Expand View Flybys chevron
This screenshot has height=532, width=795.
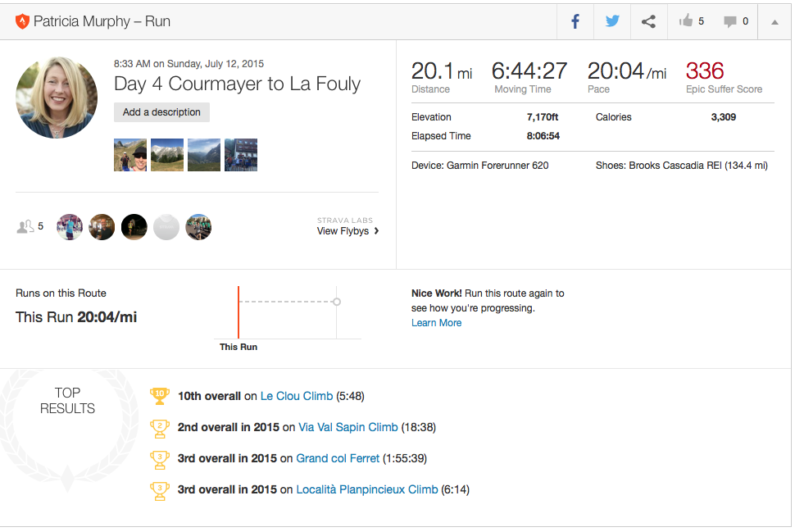(x=376, y=231)
